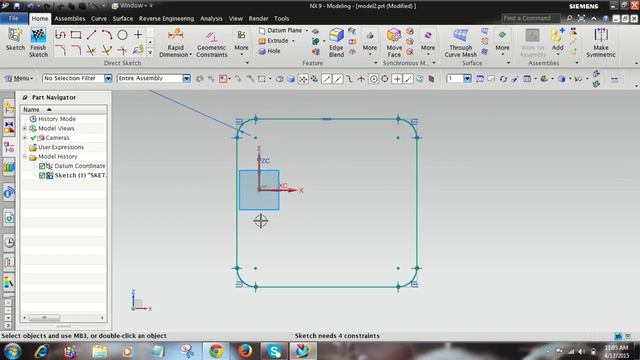This screenshot has width=640, height=360.
Task: Open History clock sidebar tab
Action: (9, 242)
